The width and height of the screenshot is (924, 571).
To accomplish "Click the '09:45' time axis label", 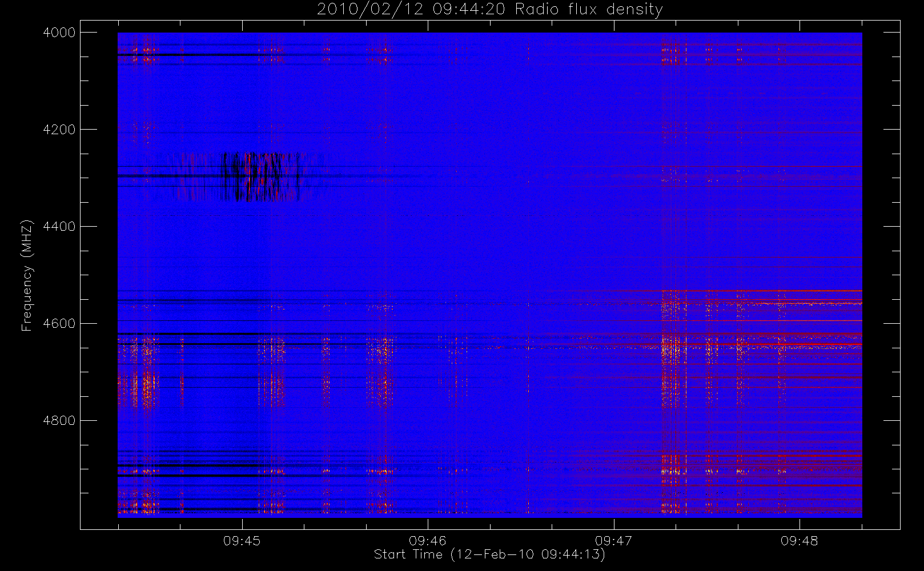I will 242,541.
